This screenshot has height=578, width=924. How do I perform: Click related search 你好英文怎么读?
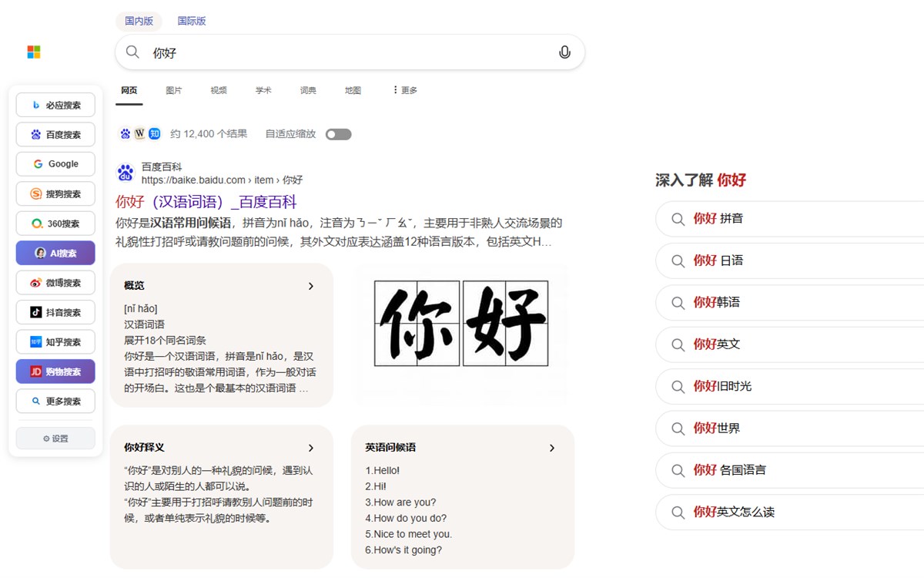[790, 512]
